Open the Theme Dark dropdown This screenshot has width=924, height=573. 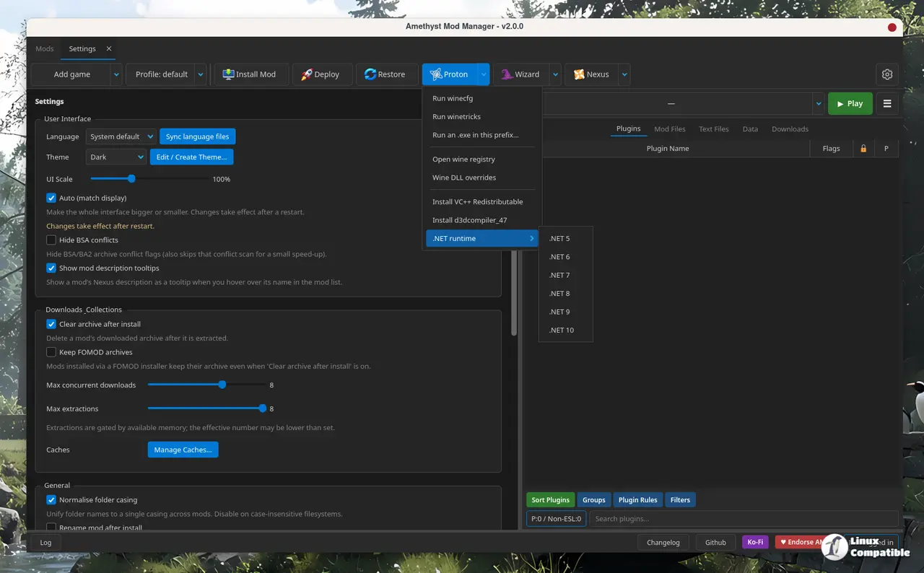[115, 157]
